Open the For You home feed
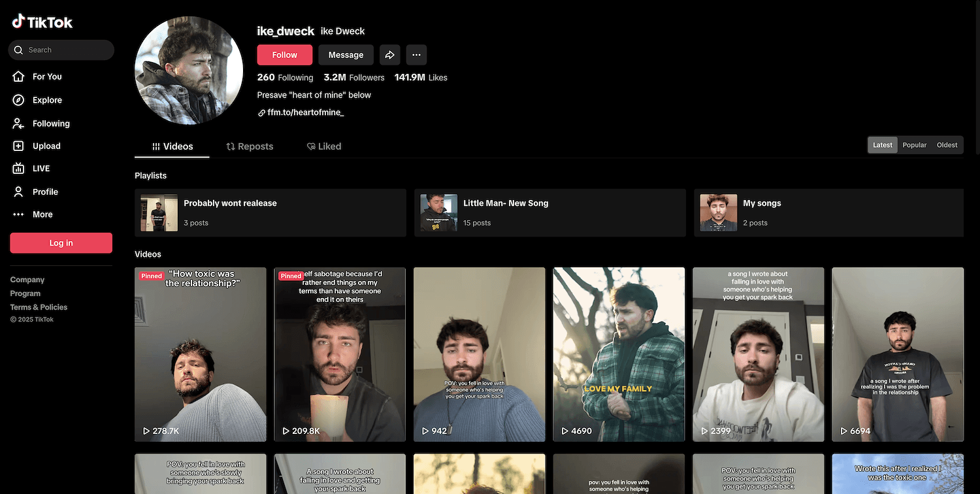 click(46, 76)
